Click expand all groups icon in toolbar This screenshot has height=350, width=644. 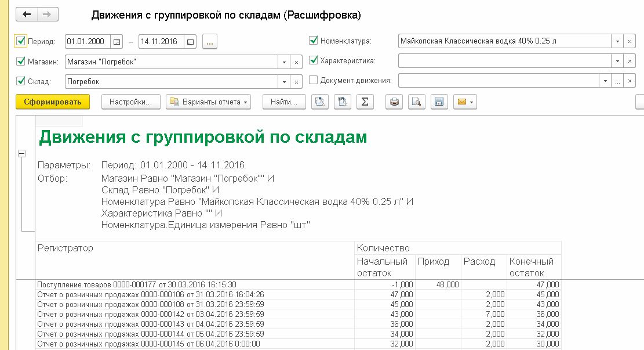point(319,102)
